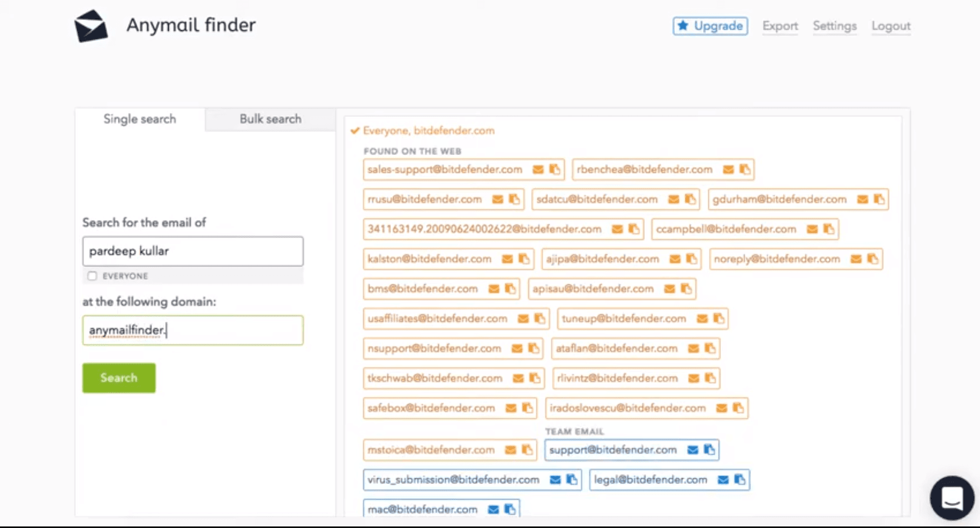Copy tkschwab@bitdefender.com address

(535, 378)
